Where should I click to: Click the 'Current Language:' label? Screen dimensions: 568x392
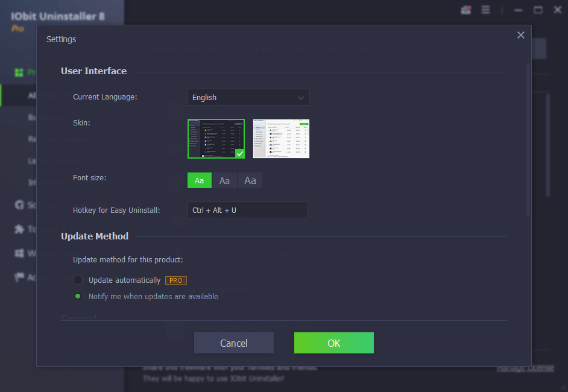[x=105, y=97]
